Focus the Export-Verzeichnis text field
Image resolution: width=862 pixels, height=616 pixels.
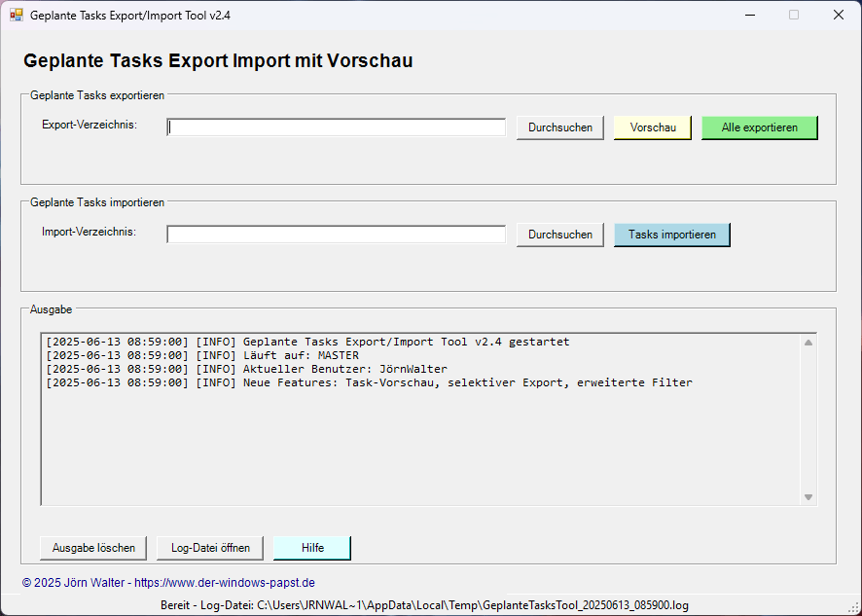pos(337,127)
